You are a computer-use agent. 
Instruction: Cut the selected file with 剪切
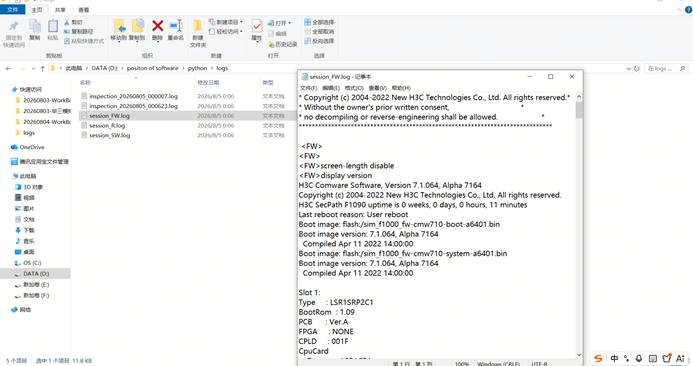point(73,22)
